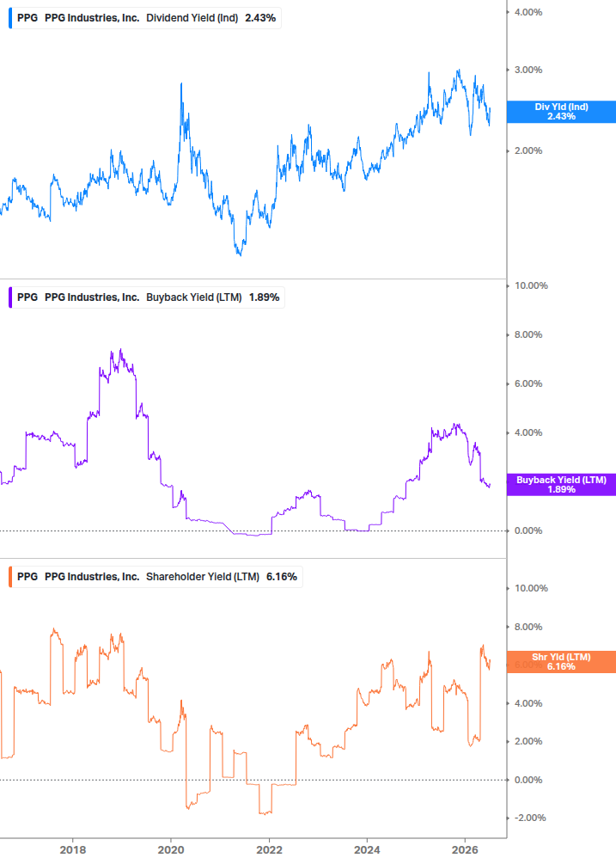Click the 8.00% tick on the shareholder yield axis

[528, 627]
